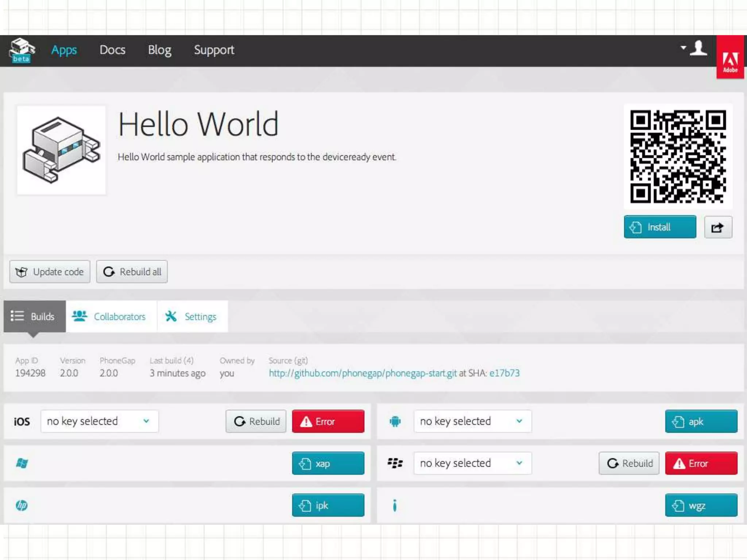747x560 pixels.
Task: Click the PhoneGap Build beta logo
Action: tap(22, 50)
